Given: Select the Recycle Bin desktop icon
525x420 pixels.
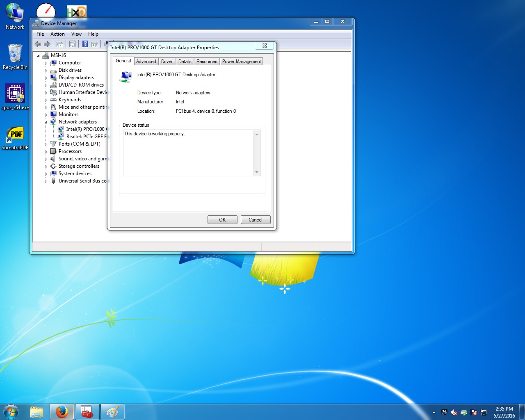Looking at the screenshot, I should (x=15, y=57).
